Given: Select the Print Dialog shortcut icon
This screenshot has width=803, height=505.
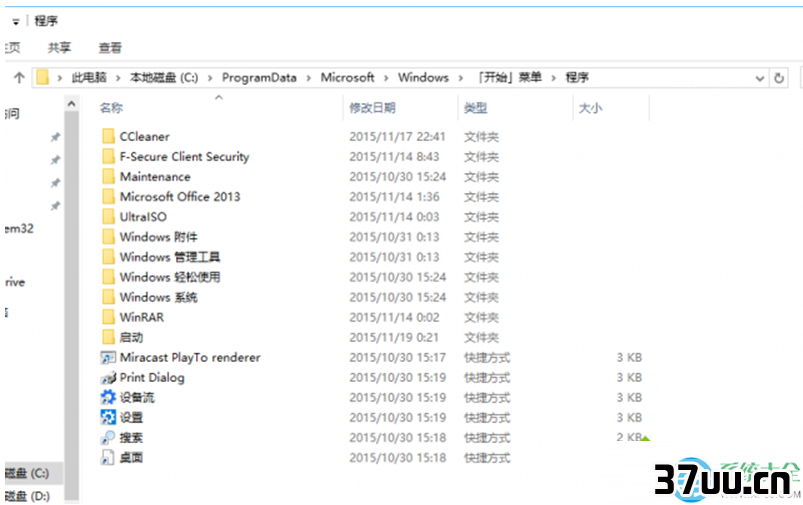Looking at the screenshot, I should tap(108, 378).
